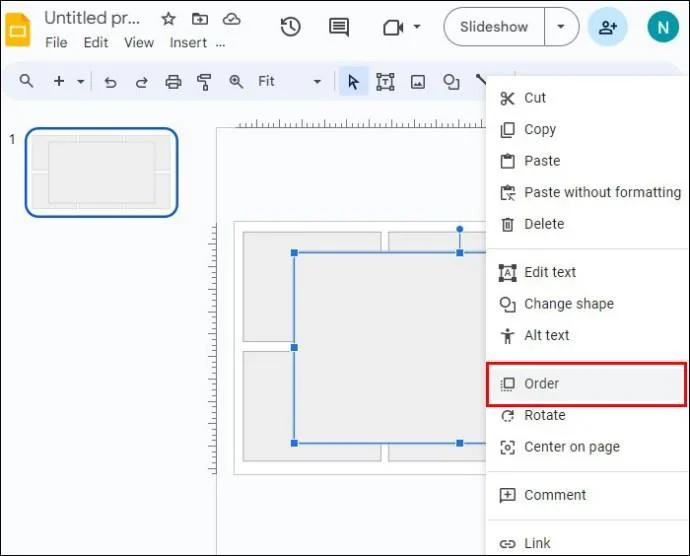Open the Rotate submenu
690x556 pixels.
coord(588,415)
